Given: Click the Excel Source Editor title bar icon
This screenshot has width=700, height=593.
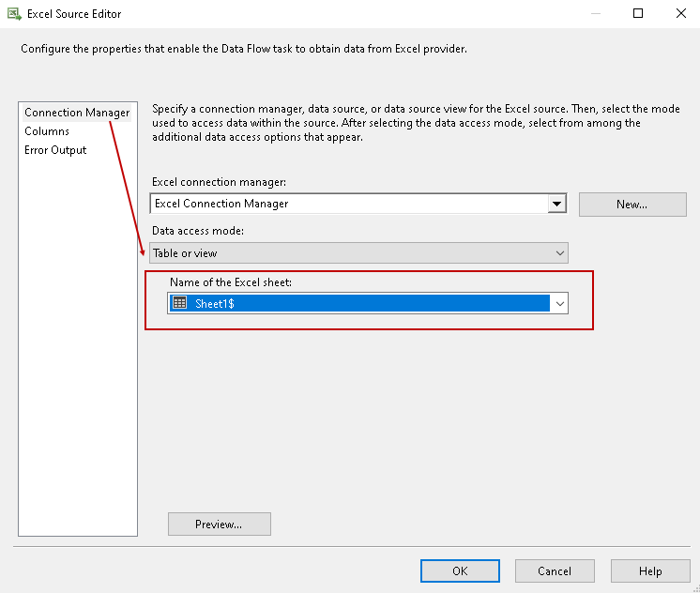Looking at the screenshot, I should (15, 14).
